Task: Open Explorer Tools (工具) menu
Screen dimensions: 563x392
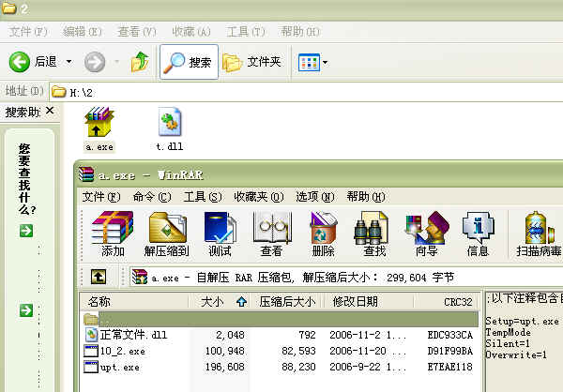Action: click(246, 32)
